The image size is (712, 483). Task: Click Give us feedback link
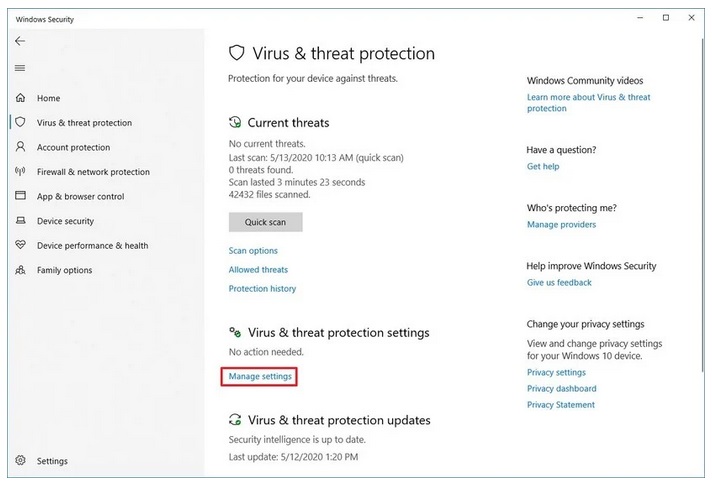pyautogui.click(x=559, y=283)
